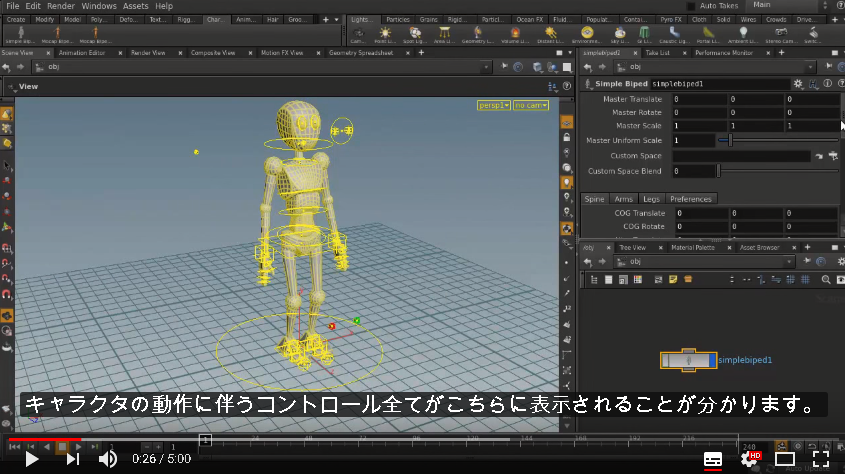Screen dimensions: 845x474
Task: Click the Area Light shelf tool
Action: [444, 35]
